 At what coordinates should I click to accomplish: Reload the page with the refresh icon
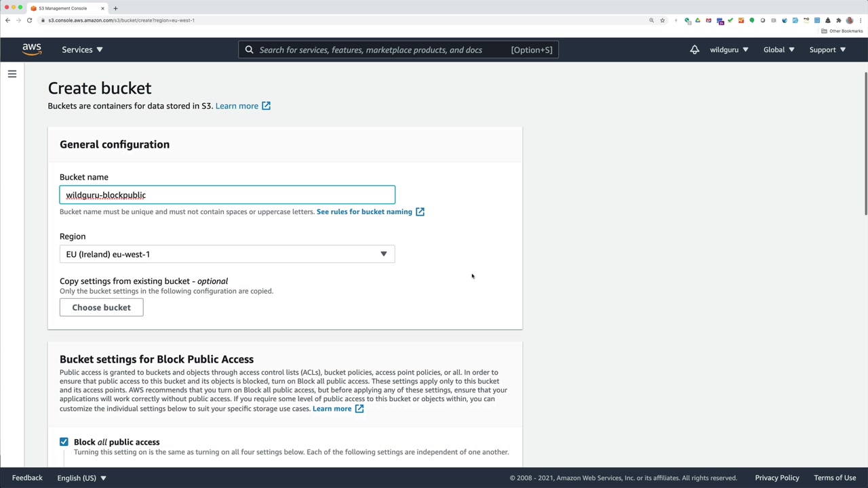pyautogui.click(x=29, y=20)
